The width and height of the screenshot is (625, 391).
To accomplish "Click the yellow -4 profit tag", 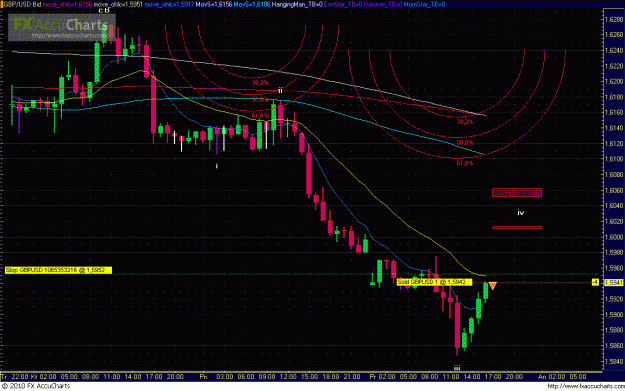I will tap(596, 283).
